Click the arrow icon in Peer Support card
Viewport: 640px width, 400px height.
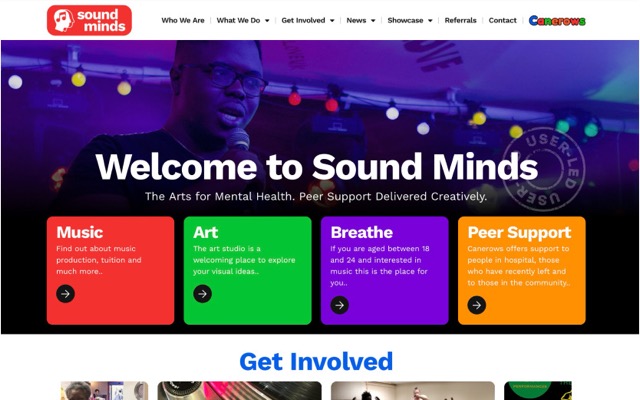tap(477, 305)
